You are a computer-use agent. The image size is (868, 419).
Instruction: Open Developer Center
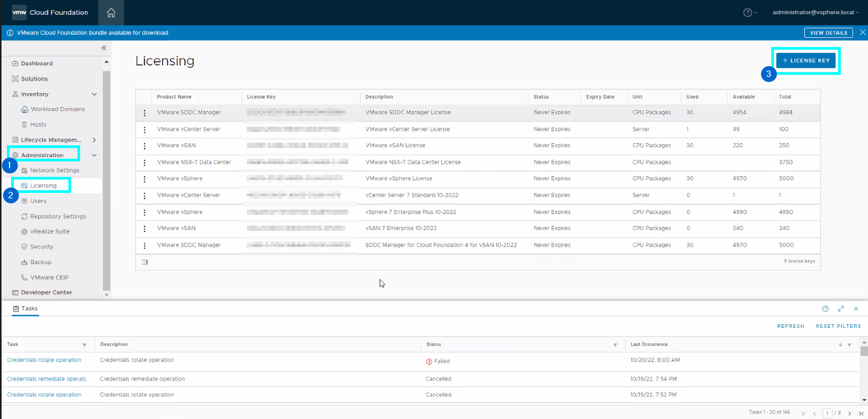(x=46, y=292)
